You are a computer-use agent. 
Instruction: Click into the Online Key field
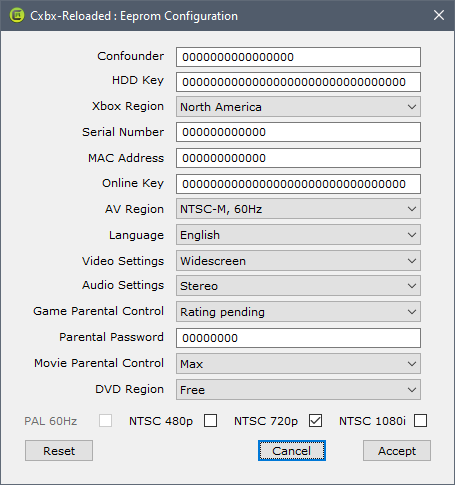(x=298, y=184)
